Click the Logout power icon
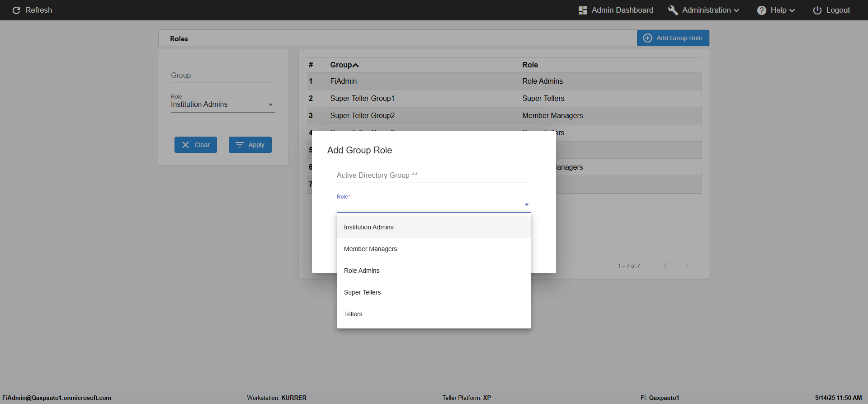The width and height of the screenshot is (868, 404). click(817, 10)
